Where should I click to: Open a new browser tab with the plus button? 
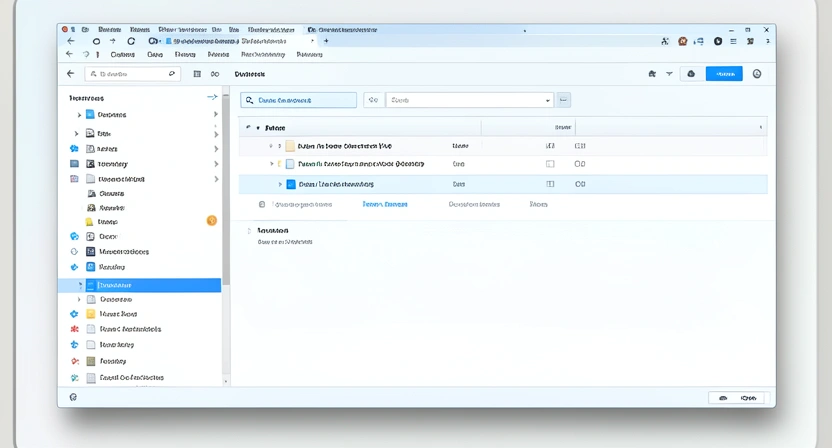point(326,41)
